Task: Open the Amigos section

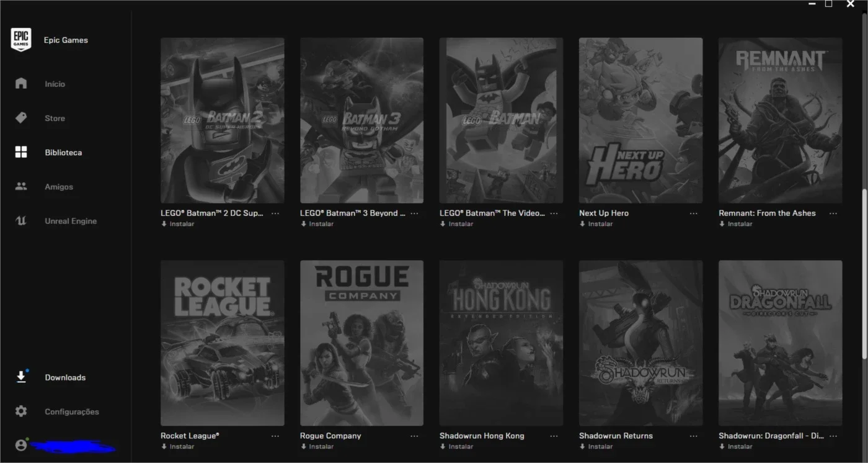Action: tap(59, 187)
